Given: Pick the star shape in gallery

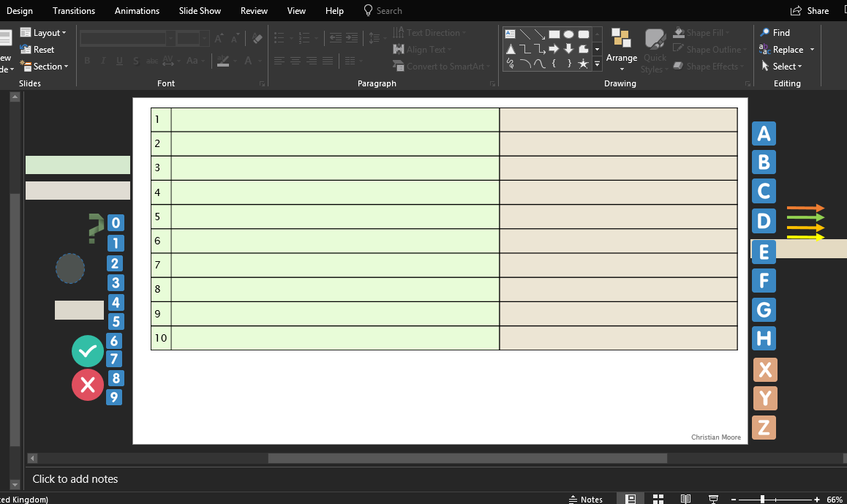Looking at the screenshot, I should (583, 64).
